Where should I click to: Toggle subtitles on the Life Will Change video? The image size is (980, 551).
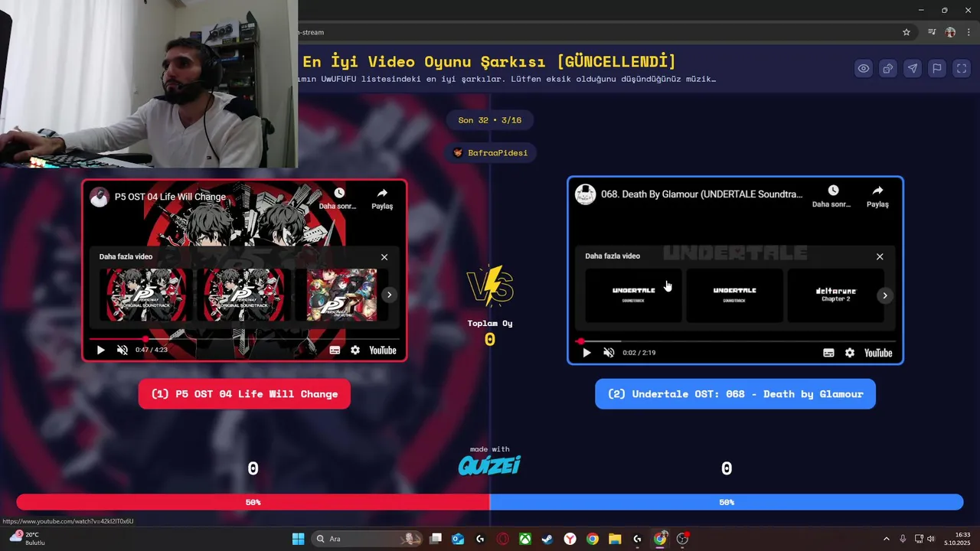335,350
